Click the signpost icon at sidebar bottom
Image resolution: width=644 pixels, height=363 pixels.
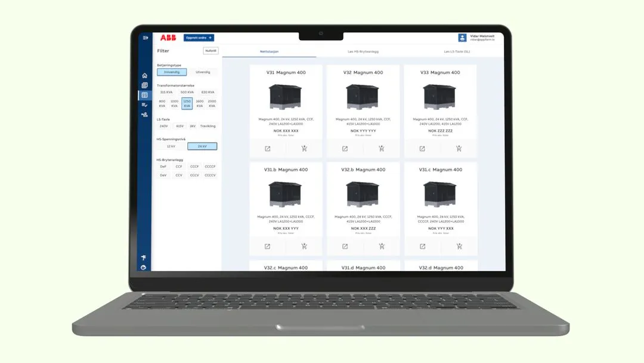(x=143, y=258)
